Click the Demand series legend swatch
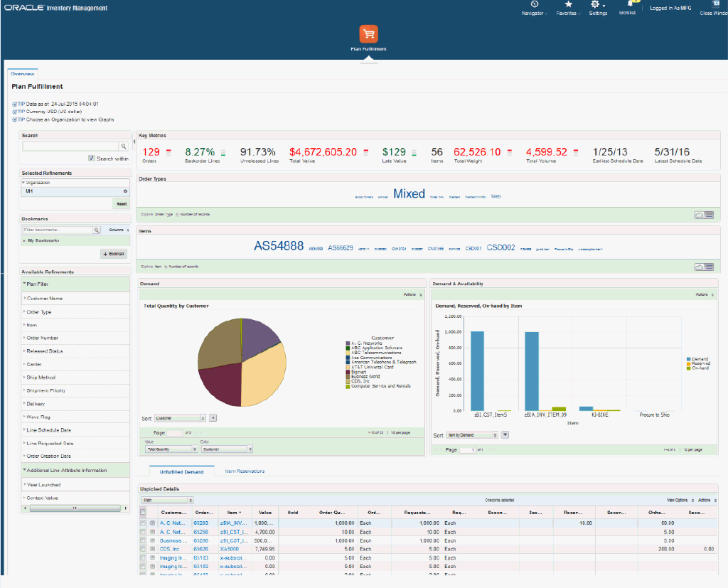The height and width of the screenshot is (588, 728). pos(689,359)
